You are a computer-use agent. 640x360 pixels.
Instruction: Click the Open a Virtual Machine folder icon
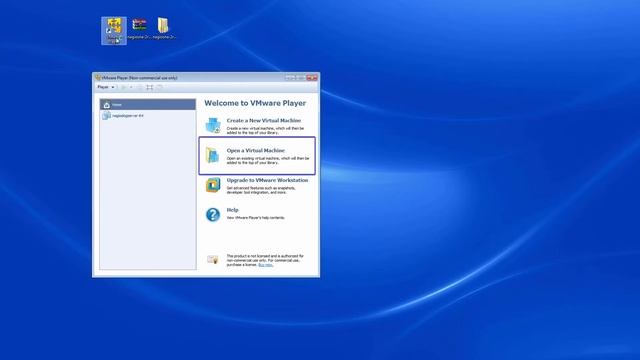click(x=213, y=155)
